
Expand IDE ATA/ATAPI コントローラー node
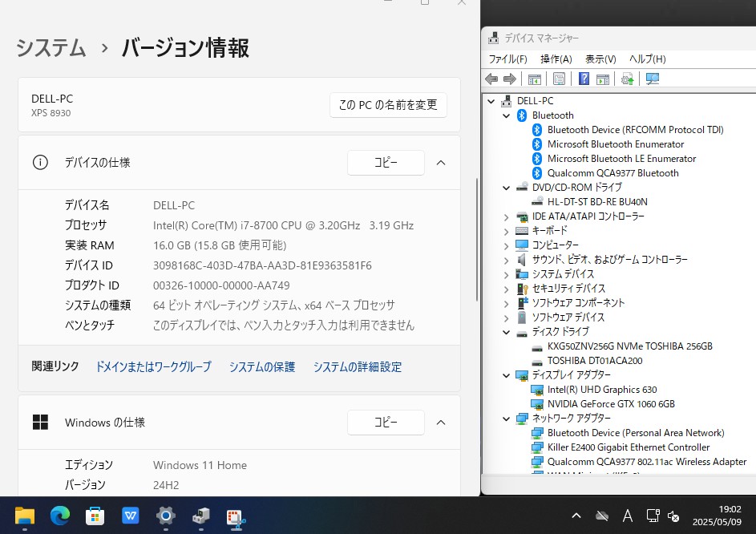(x=506, y=217)
